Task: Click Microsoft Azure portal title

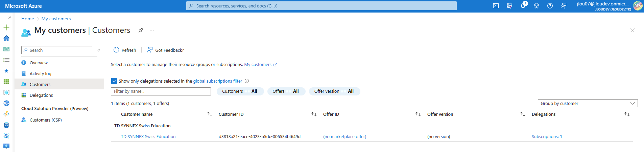Action: 24,6
